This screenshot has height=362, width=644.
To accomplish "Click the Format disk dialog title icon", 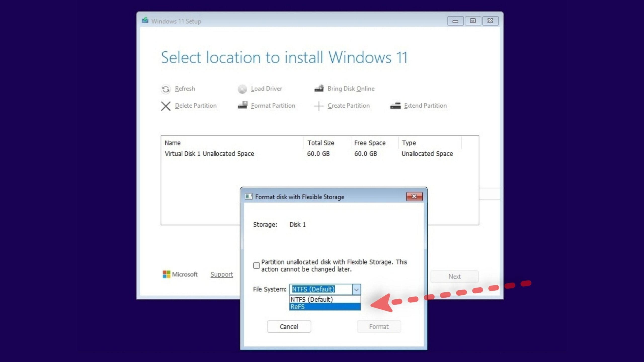I will 249,196.
